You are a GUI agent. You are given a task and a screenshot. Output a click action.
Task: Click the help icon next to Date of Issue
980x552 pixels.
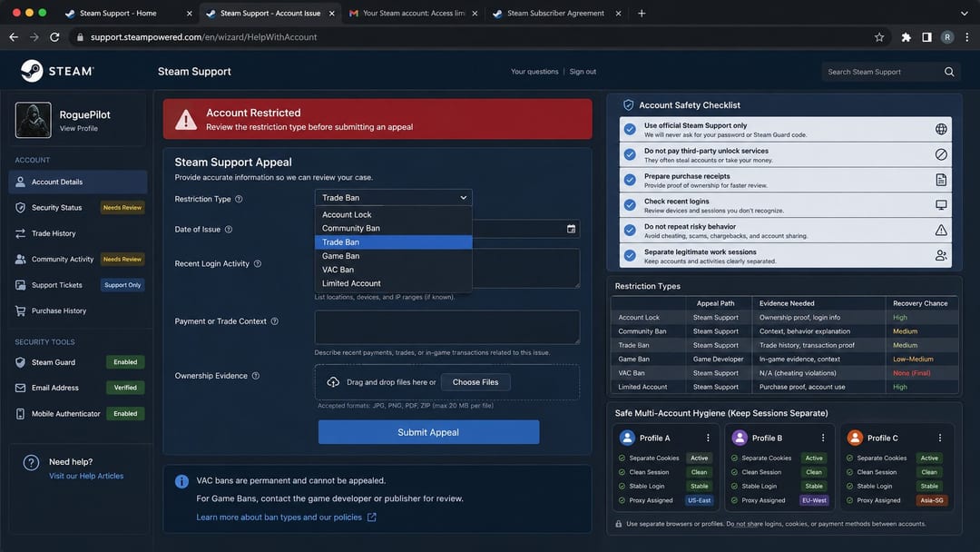229,230
